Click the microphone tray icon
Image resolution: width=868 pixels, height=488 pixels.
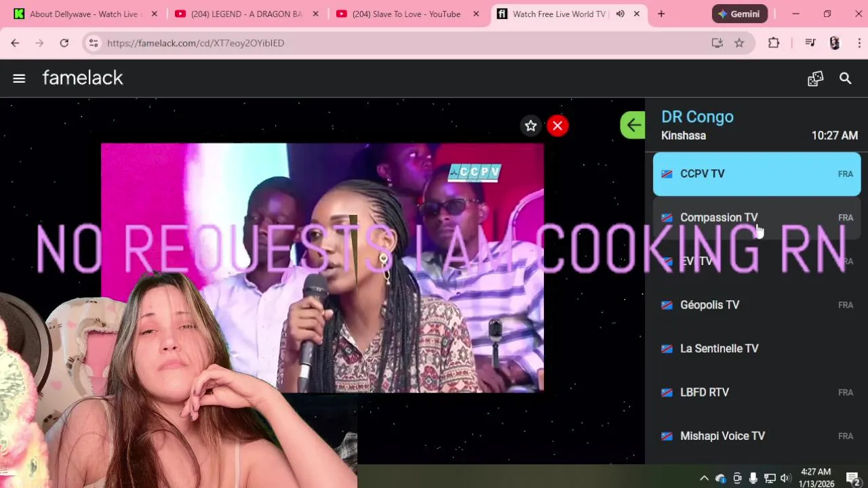click(x=753, y=478)
